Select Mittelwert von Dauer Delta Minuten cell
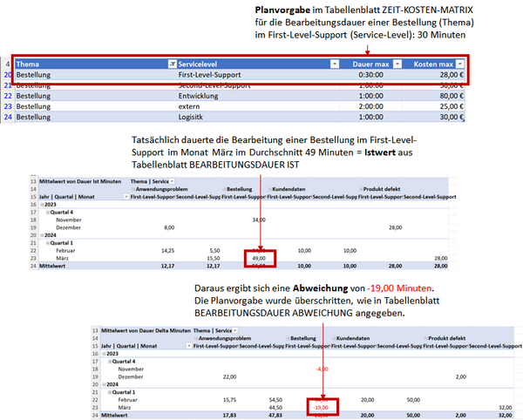The image size is (523, 420). pyautogui.click(x=146, y=330)
